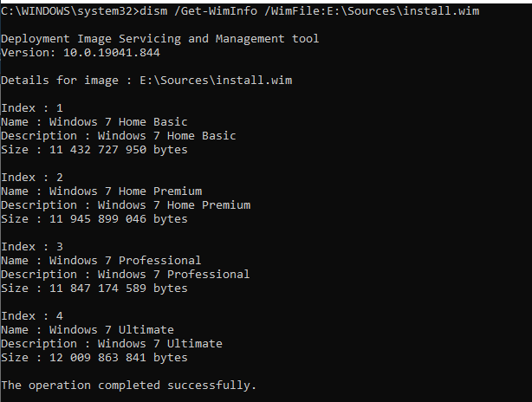
Task: Click the "Index : 3" line
Action: click(32, 247)
